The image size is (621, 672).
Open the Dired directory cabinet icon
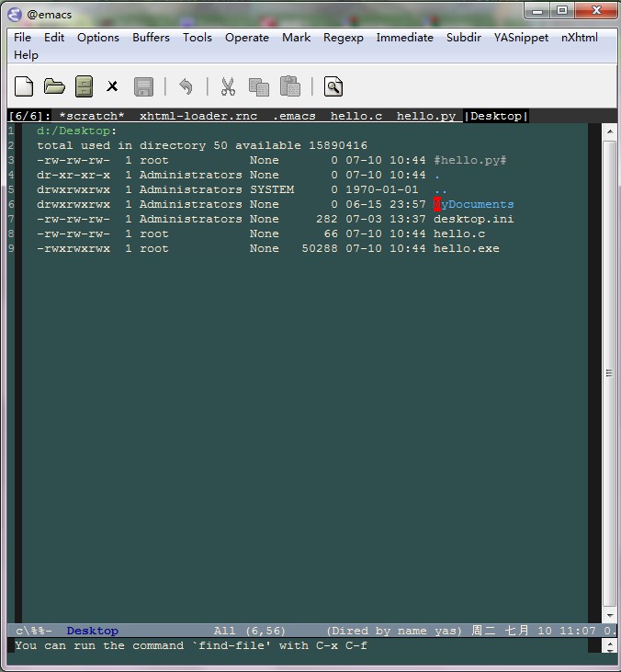pyautogui.click(x=84, y=86)
